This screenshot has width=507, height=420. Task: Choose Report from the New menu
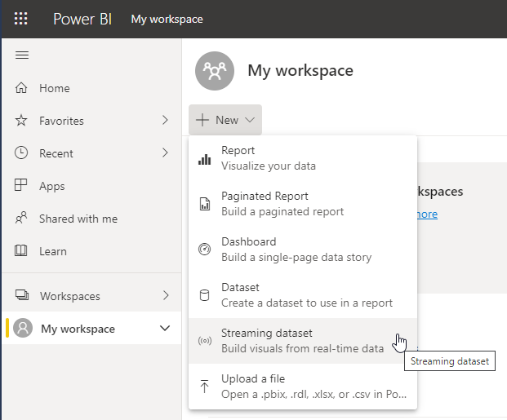[303, 158]
